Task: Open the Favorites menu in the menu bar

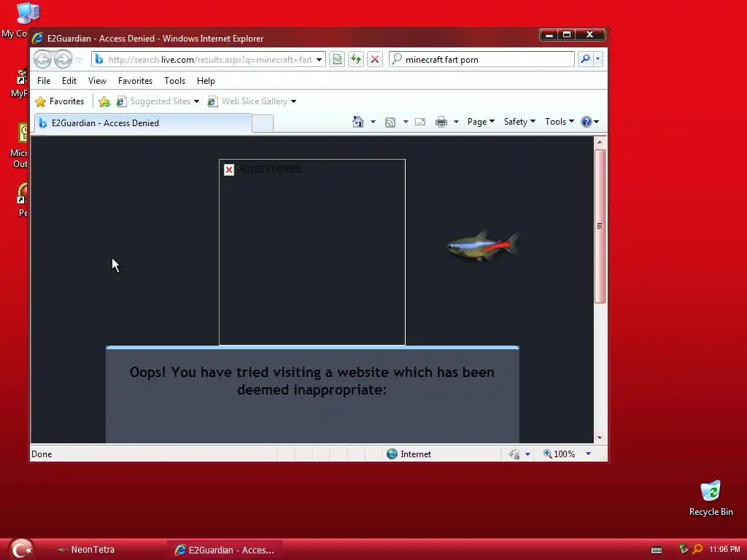Action: (135, 81)
